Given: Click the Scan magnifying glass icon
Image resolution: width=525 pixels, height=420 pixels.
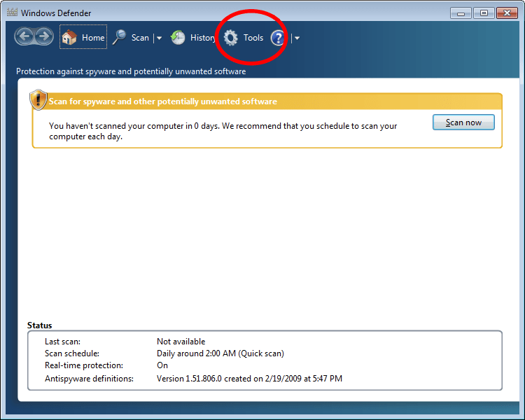Looking at the screenshot, I should pos(119,37).
